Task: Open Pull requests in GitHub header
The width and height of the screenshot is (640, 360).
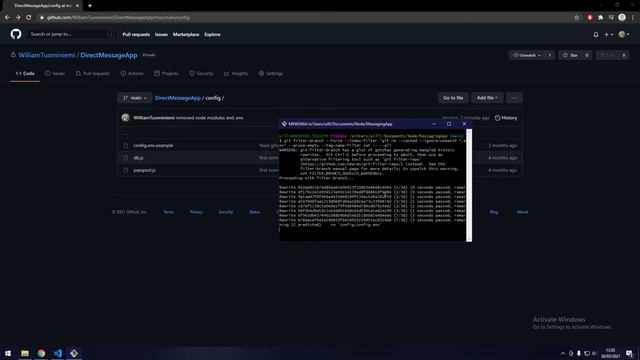Action: point(136,35)
